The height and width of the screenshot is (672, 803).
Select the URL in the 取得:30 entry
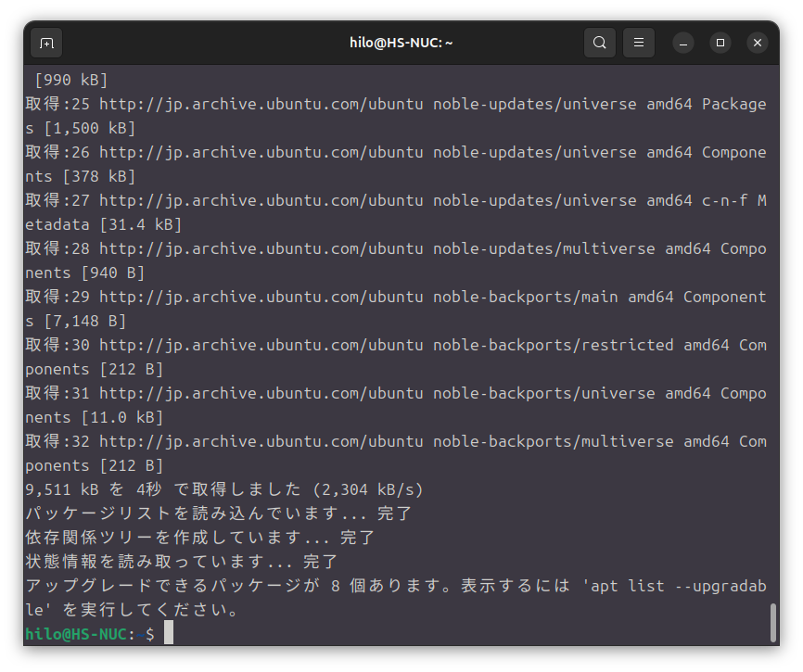coord(261,345)
